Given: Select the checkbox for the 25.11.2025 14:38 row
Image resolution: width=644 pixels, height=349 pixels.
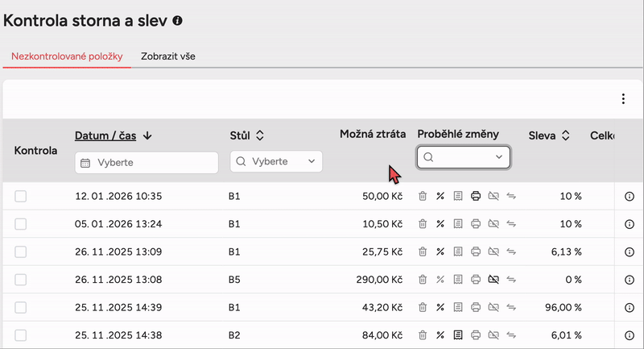Looking at the screenshot, I should pos(21,335).
